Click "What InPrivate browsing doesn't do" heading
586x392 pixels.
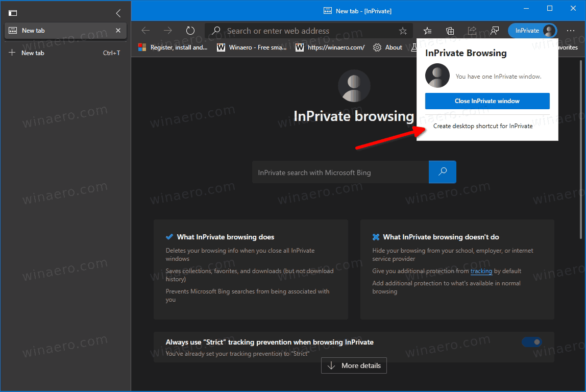441,237
